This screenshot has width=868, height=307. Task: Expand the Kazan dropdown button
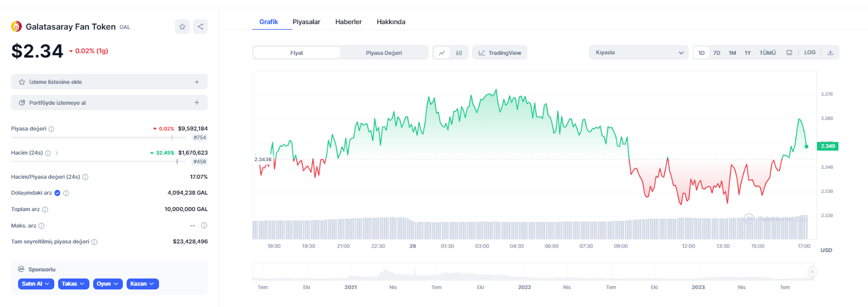coord(143,284)
